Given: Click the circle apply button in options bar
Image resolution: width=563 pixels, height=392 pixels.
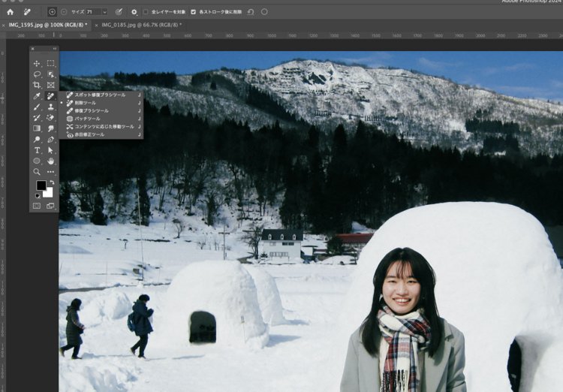Looking at the screenshot, I should pos(264,12).
